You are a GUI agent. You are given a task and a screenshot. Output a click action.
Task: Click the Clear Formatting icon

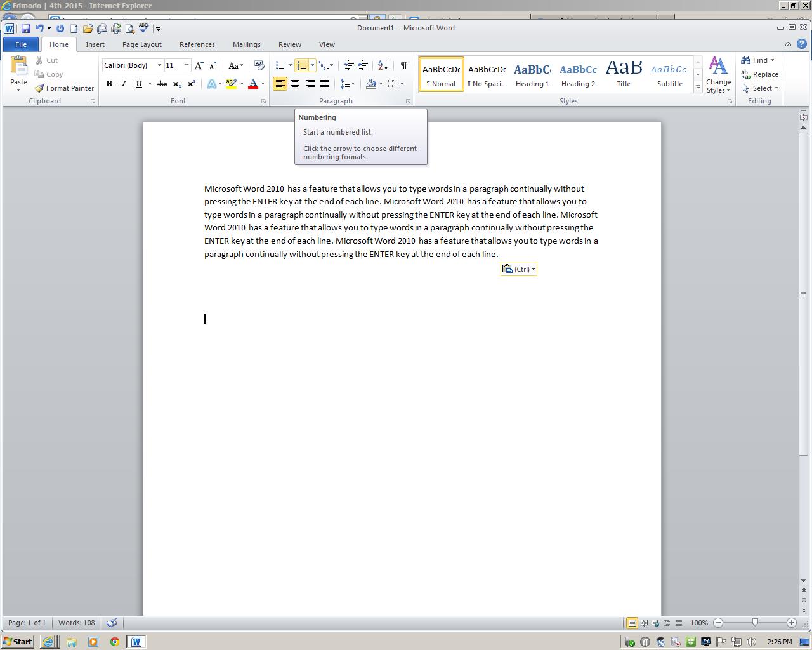259,65
